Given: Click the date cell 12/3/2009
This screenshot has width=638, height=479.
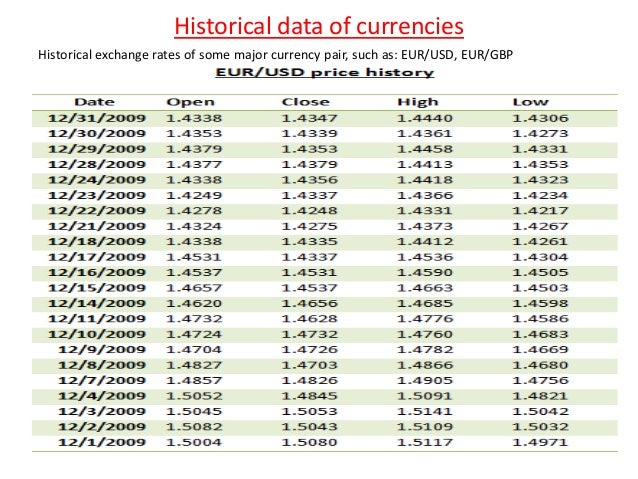Looking at the screenshot, I should point(102,412).
